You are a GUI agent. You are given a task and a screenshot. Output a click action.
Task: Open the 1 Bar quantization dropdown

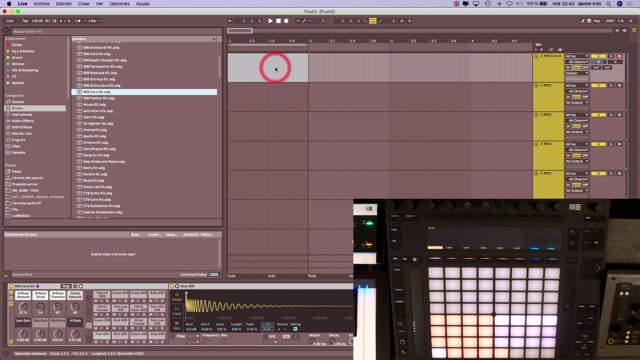(x=94, y=21)
